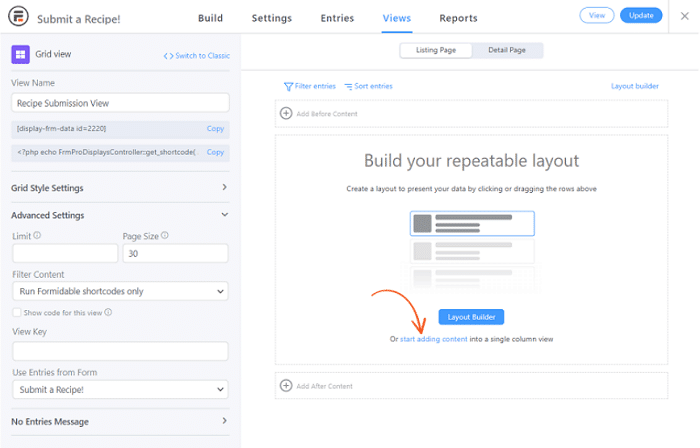Click the Sort entries lines icon
The height and width of the screenshot is (448, 700).
click(x=348, y=87)
